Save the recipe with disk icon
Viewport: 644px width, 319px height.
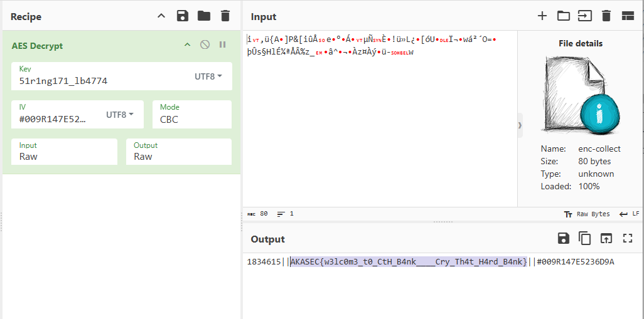(x=183, y=16)
